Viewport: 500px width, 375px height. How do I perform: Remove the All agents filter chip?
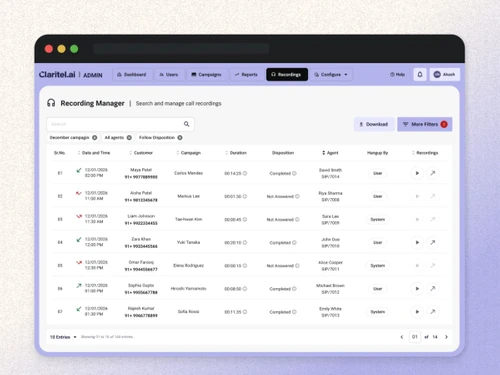click(x=129, y=138)
